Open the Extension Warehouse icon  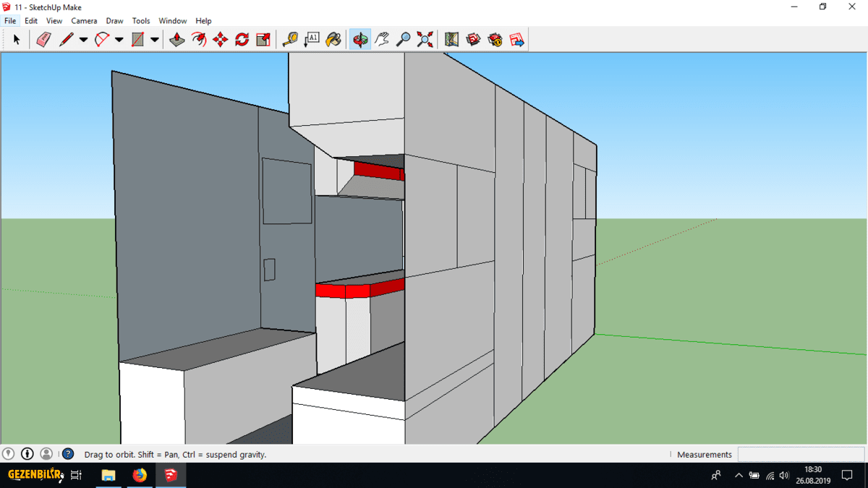pyautogui.click(x=495, y=40)
